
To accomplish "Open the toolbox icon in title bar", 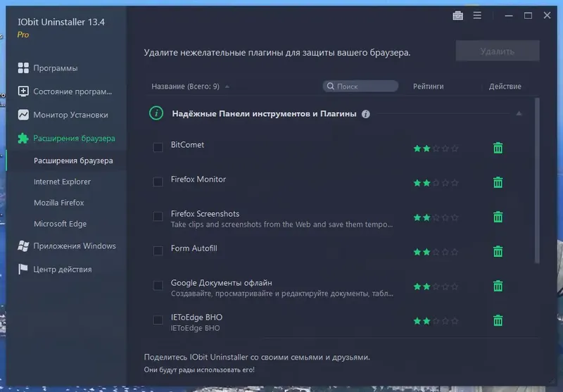I will point(458,15).
